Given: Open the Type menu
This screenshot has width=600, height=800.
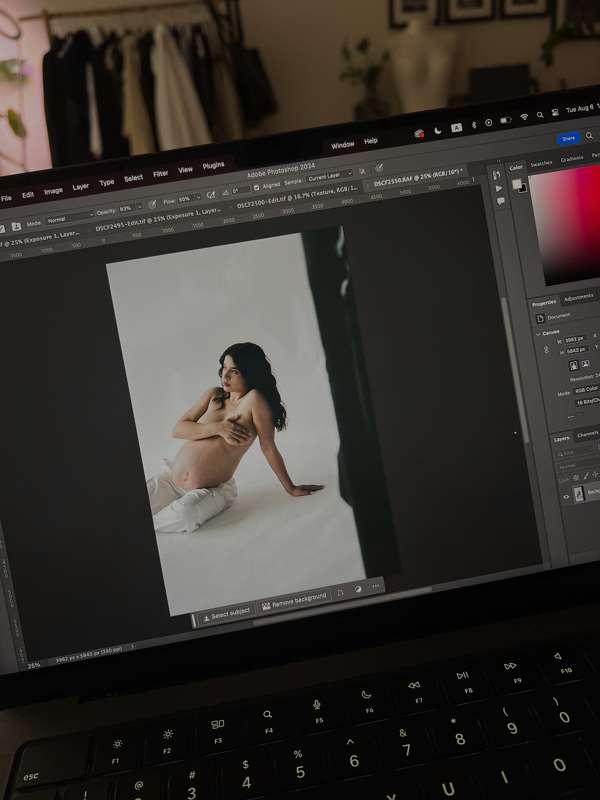Looking at the screenshot, I should click(x=107, y=183).
